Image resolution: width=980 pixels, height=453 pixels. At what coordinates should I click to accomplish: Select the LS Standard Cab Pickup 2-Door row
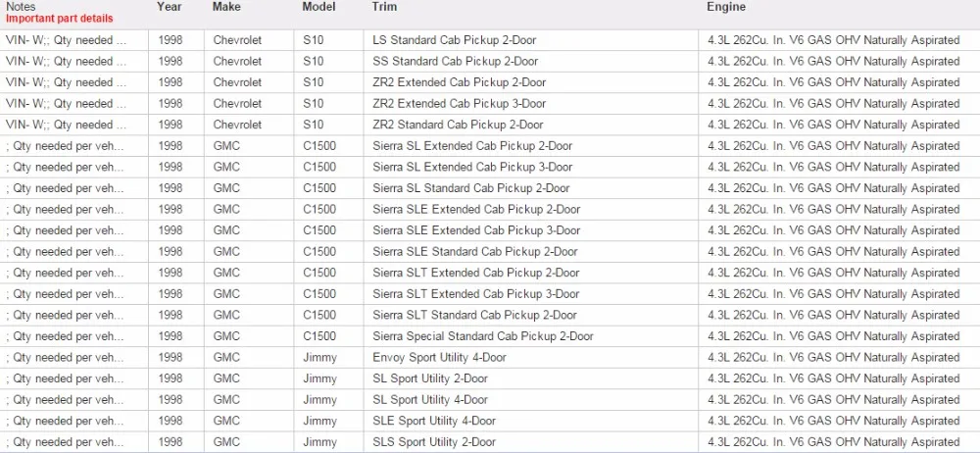point(490,40)
